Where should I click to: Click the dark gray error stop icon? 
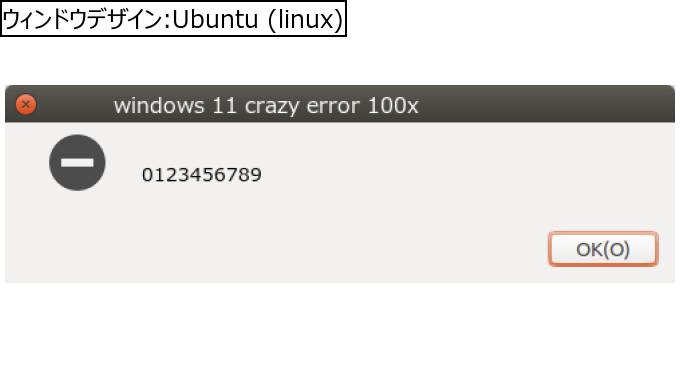[x=77, y=163]
